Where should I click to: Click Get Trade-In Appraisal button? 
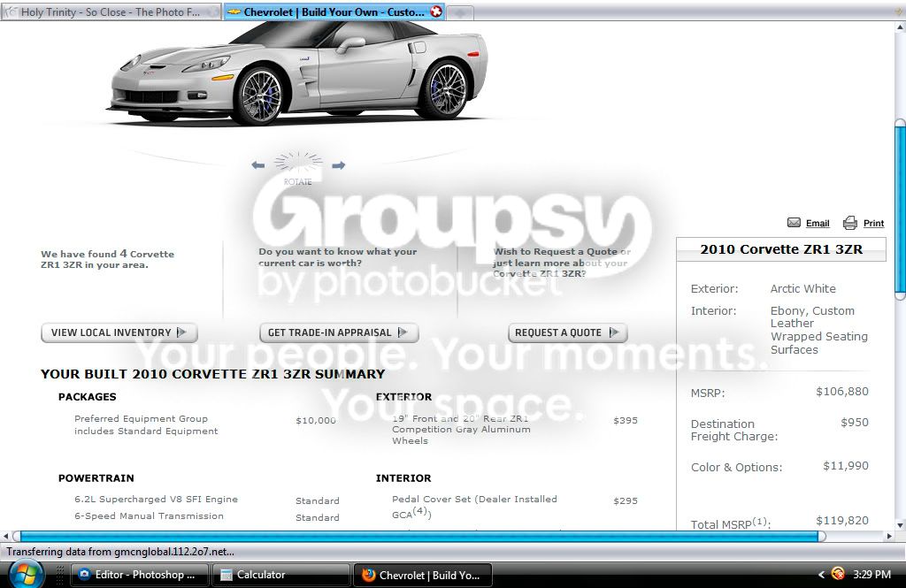click(339, 332)
